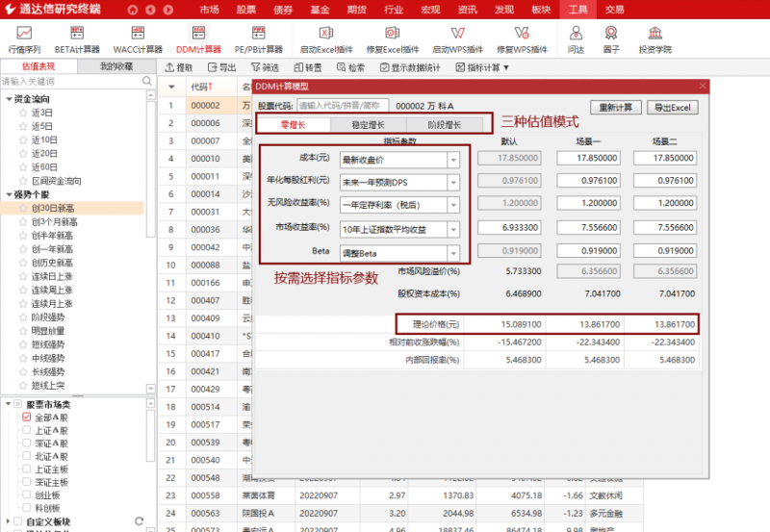Switch to the 阶段增长 tab

coord(445,125)
